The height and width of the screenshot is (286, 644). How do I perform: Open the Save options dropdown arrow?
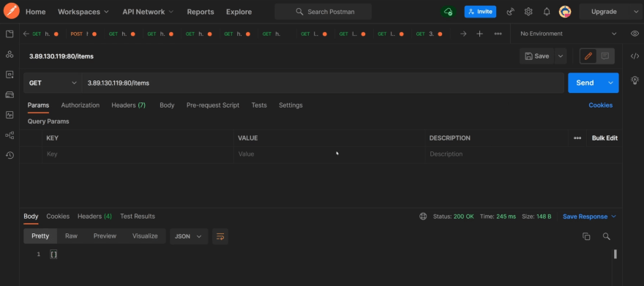tap(561, 56)
